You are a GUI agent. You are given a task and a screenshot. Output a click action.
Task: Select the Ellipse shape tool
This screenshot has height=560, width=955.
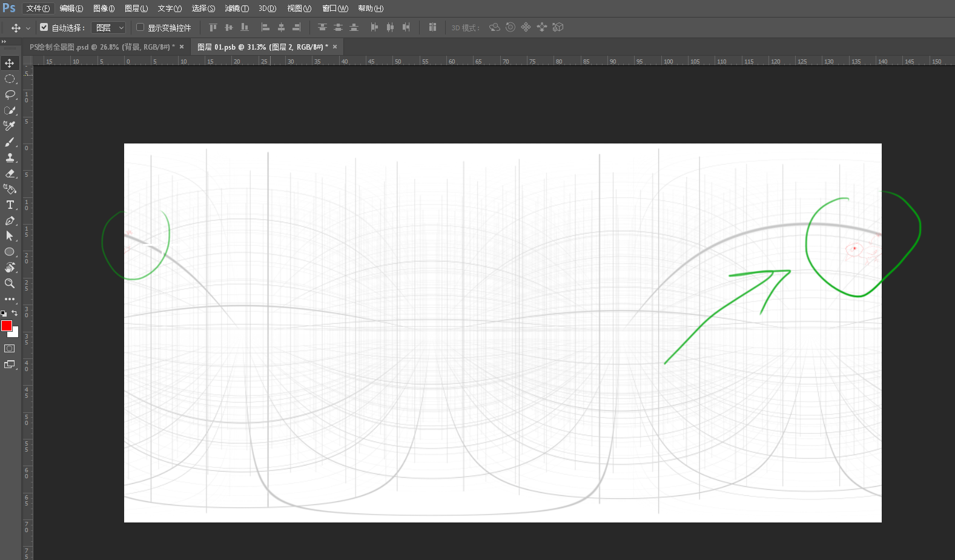click(x=10, y=252)
